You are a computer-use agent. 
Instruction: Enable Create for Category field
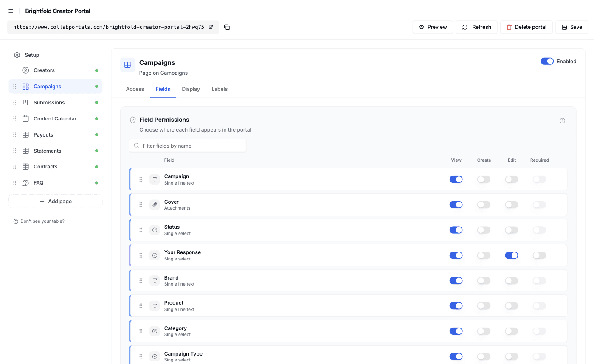click(x=484, y=331)
